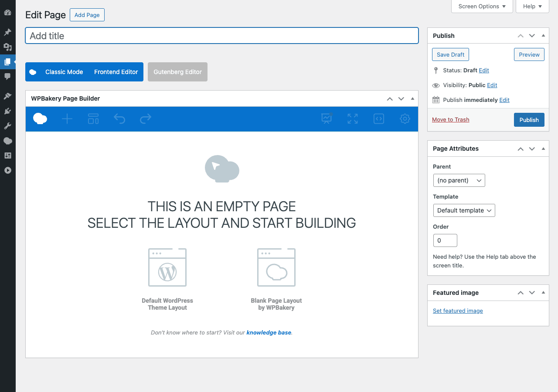558x392 pixels.
Task: Edit the page Visibility
Action: click(x=492, y=85)
